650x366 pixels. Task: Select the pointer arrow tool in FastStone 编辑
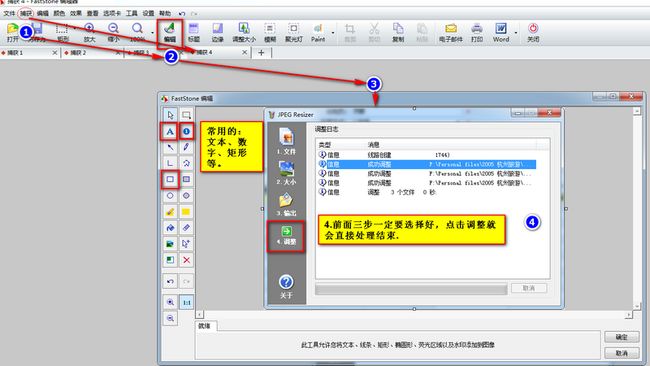point(170,115)
